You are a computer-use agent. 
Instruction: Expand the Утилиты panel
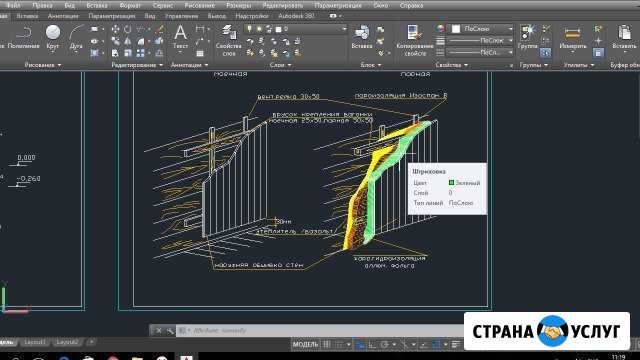pos(579,65)
